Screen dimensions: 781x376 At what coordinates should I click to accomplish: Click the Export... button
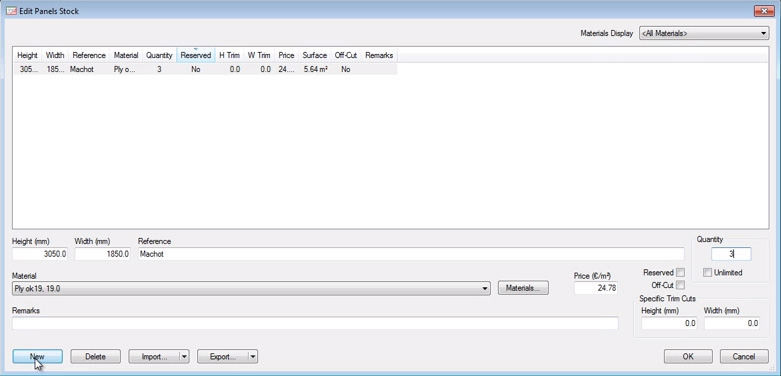pyautogui.click(x=223, y=357)
